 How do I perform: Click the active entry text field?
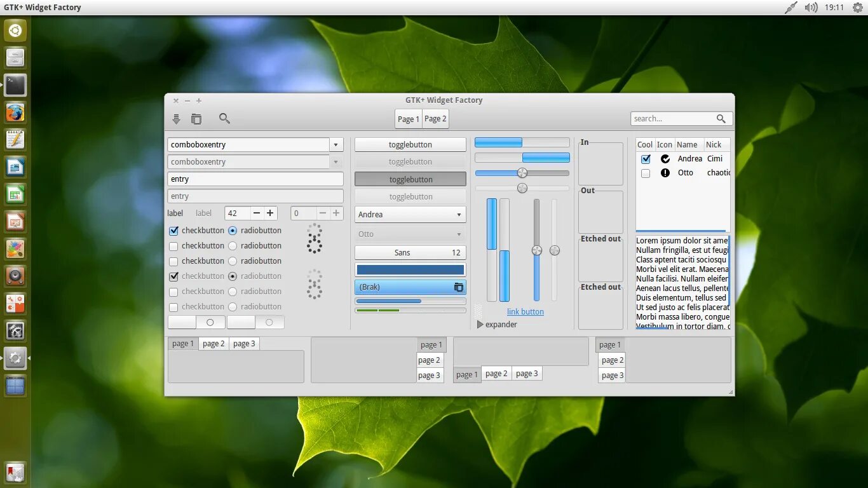click(x=255, y=179)
